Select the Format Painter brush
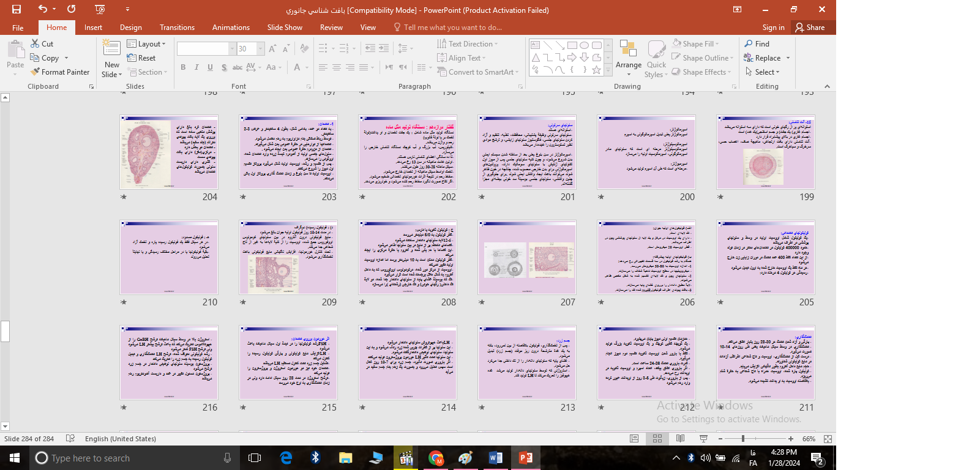The width and height of the screenshot is (980, 470). 36,72
